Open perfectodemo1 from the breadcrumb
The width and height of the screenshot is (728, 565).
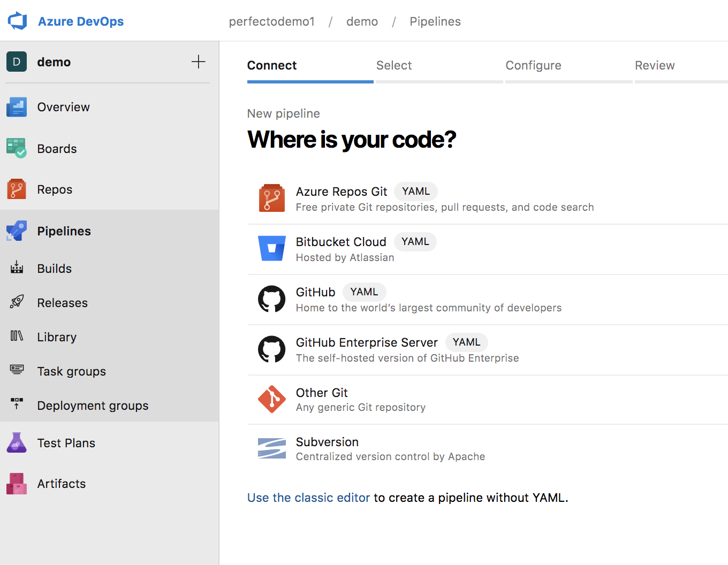coord(271,21)
